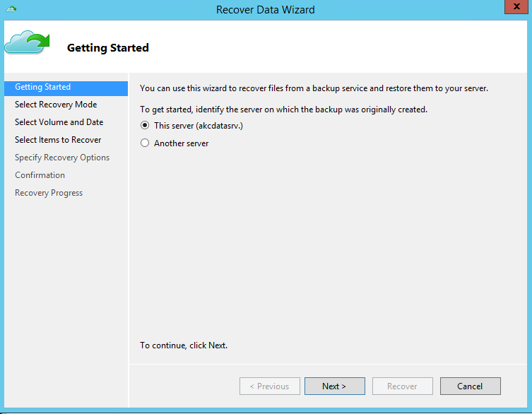532x414 pixels.
Task: Click the '< Previous' button
Action: (269, 386)
